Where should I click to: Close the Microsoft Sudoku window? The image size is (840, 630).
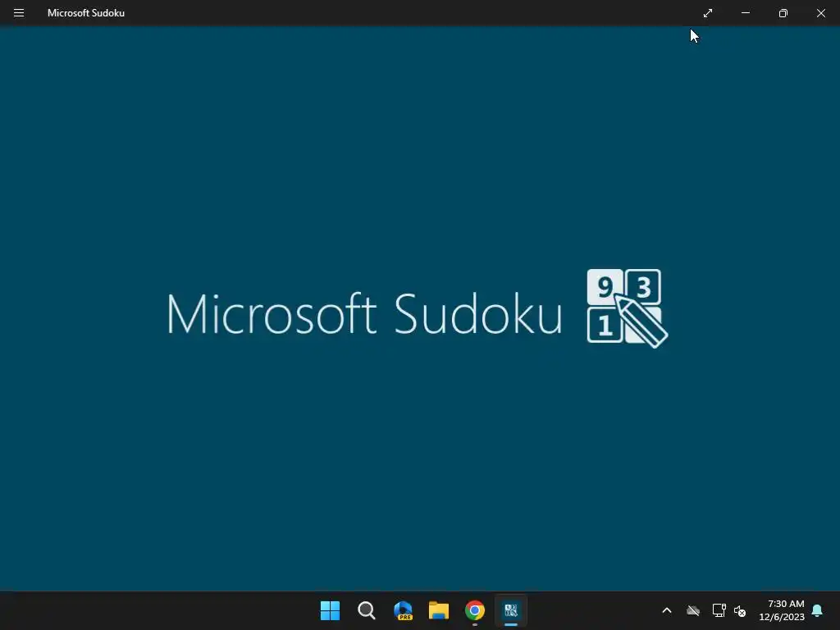pyautogui.click(x=820, y=13)
